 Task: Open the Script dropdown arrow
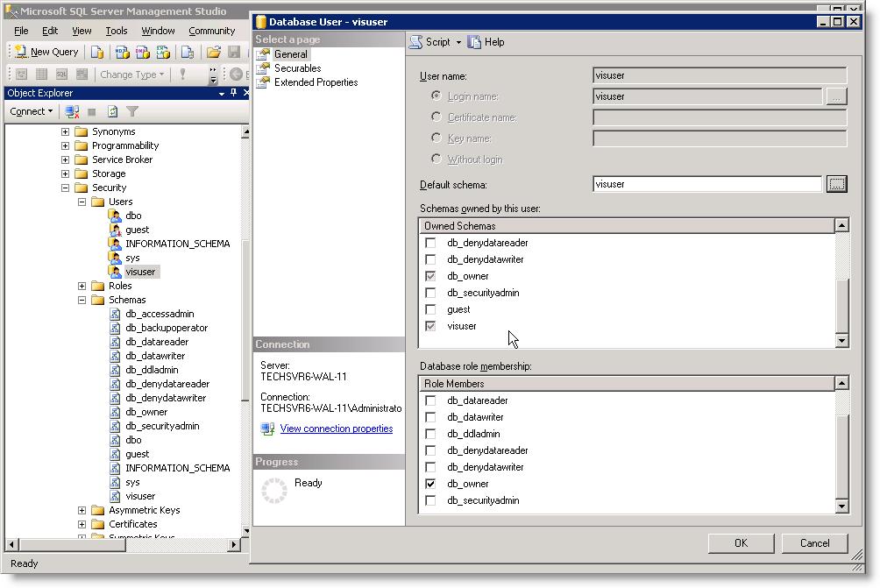tap(458, 43)
